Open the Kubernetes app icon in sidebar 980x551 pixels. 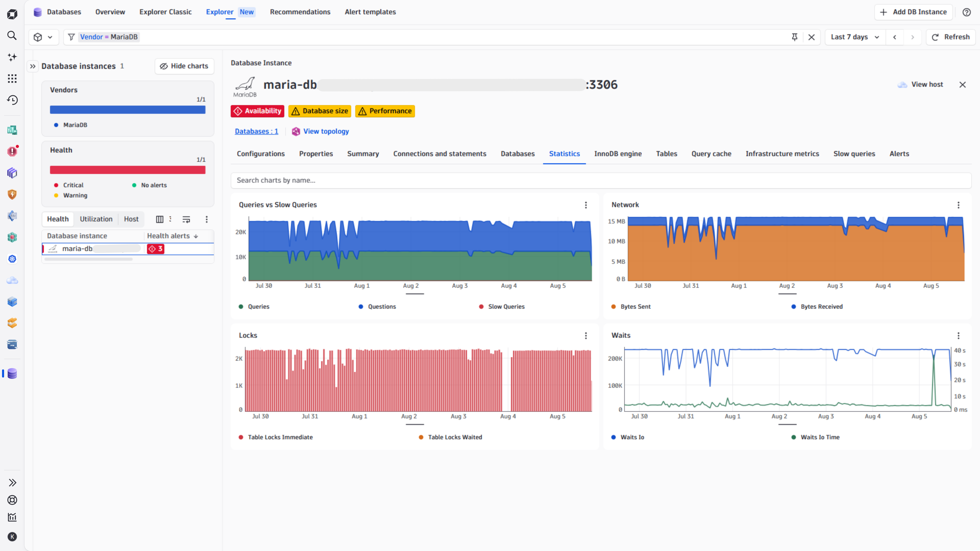click(12, 259)
